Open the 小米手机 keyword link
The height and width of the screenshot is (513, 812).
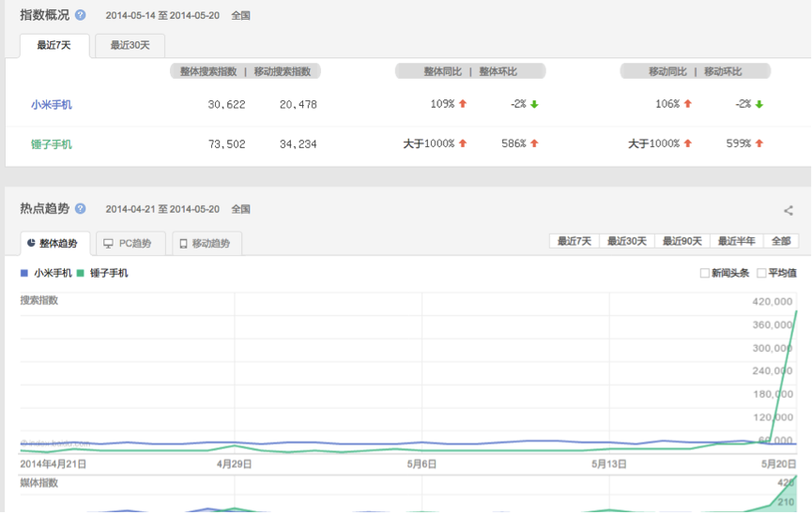pos(52,104)
